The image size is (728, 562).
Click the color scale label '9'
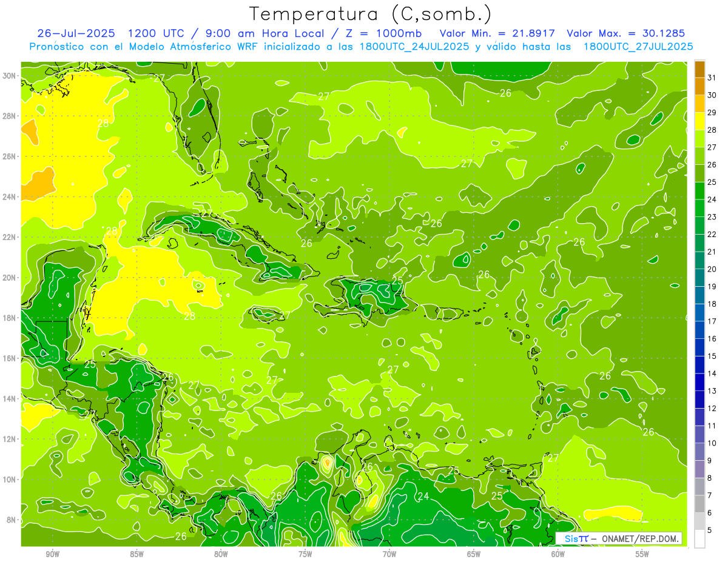point(710,461)
